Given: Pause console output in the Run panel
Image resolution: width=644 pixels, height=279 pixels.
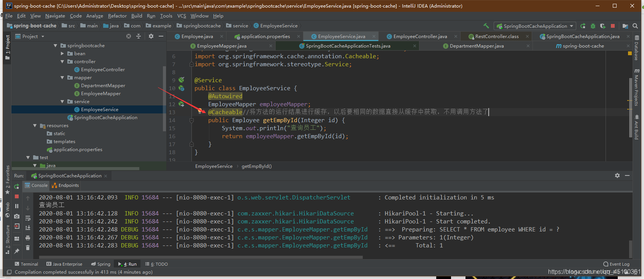Looking at the screenshot, I should tap(17, 206).
